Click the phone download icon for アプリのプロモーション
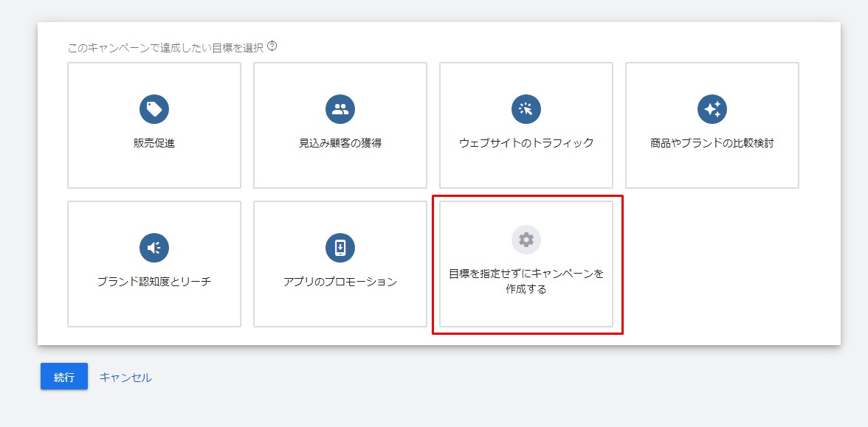Viewport: 868px width, 427px height. click(x=340, y=248)
